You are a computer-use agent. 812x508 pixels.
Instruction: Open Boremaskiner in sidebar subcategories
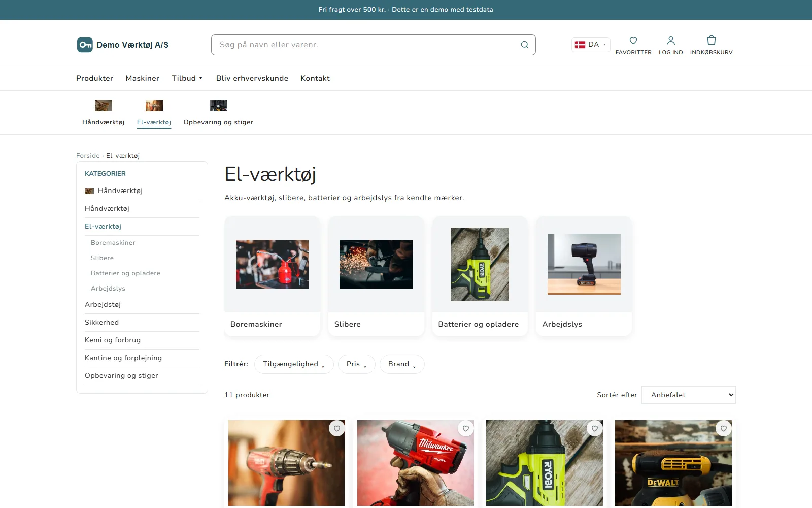pyautogui.click(x=113, y=243)
